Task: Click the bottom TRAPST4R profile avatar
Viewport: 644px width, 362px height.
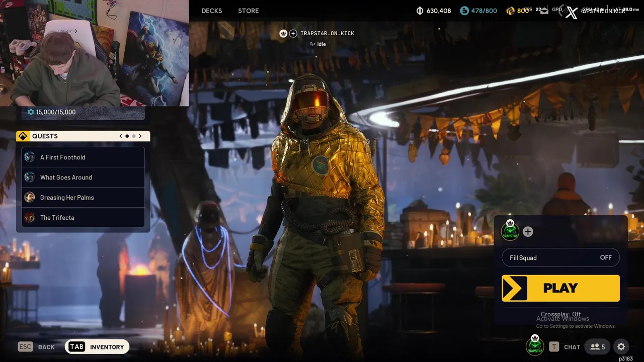Action: (x=535, y=345)
